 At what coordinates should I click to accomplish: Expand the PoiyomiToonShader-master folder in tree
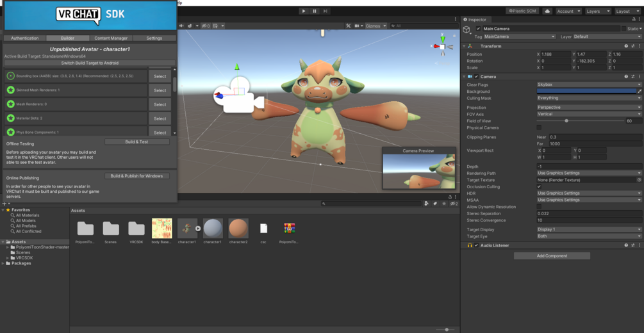pyautogui.click(x=8, y=247)
